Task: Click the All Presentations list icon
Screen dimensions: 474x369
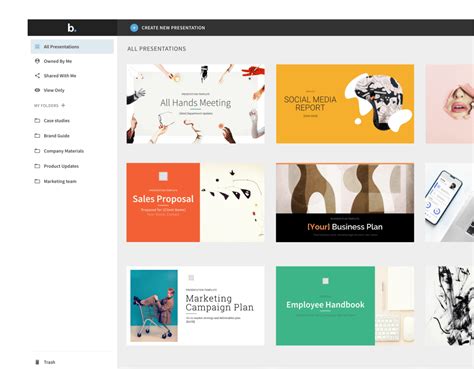Action: (x=37, y=47)
